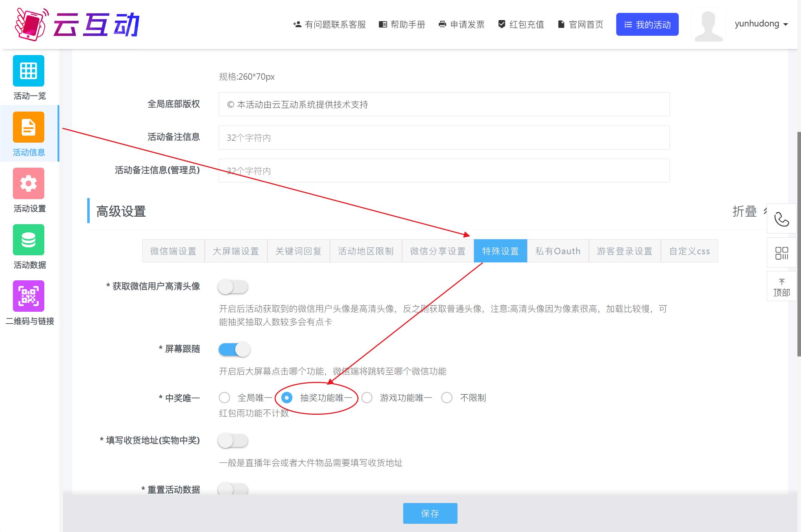Click the floating QR/mini-program icon

pos(782,252)
